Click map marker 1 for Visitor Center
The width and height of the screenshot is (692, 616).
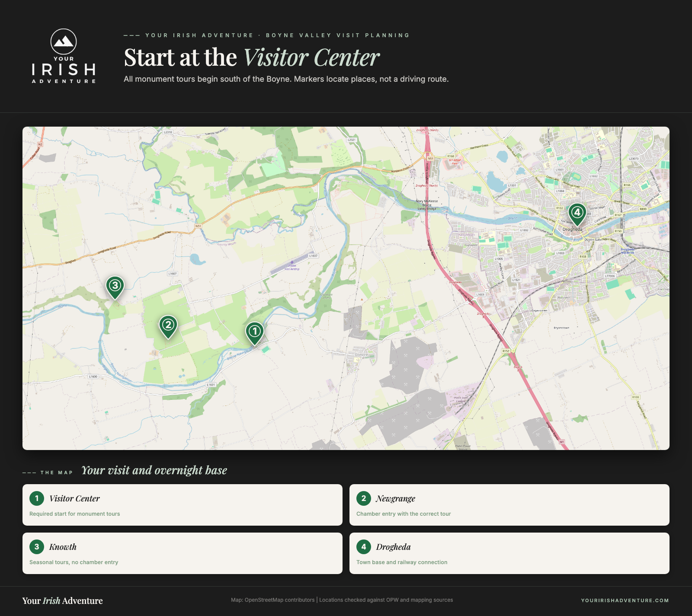255,333
